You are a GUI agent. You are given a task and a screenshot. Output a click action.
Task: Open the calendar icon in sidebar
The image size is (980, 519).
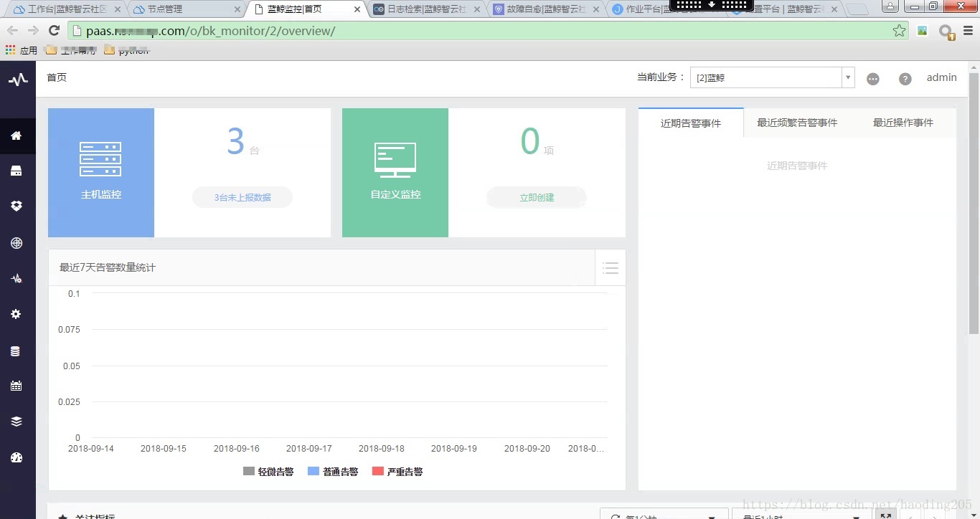[17, 386]
